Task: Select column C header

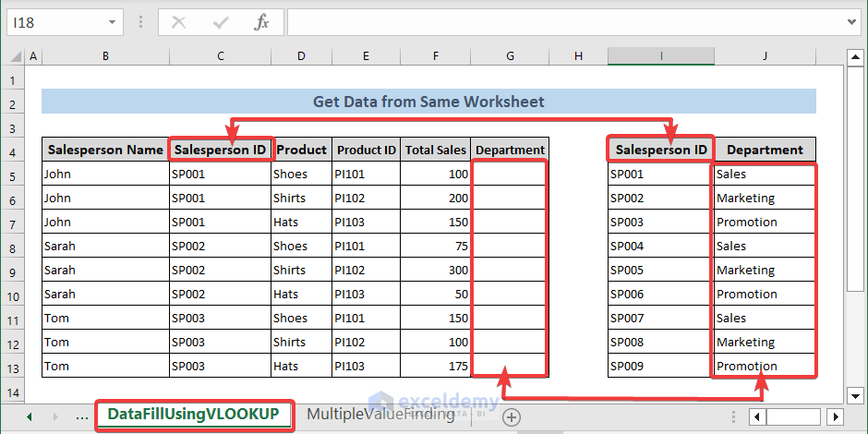Action: tap(221, 56)
